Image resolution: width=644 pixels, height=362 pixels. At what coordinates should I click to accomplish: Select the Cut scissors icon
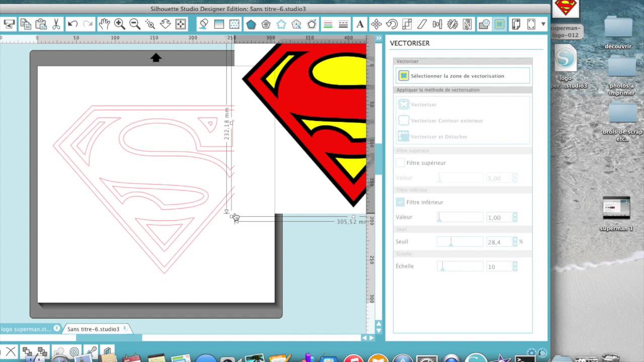click(x=56, y=24)
